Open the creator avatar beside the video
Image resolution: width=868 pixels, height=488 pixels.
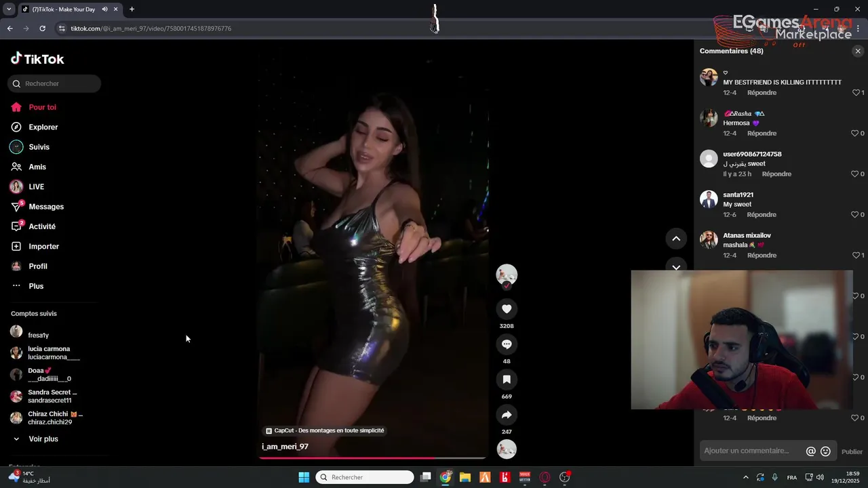507,274
